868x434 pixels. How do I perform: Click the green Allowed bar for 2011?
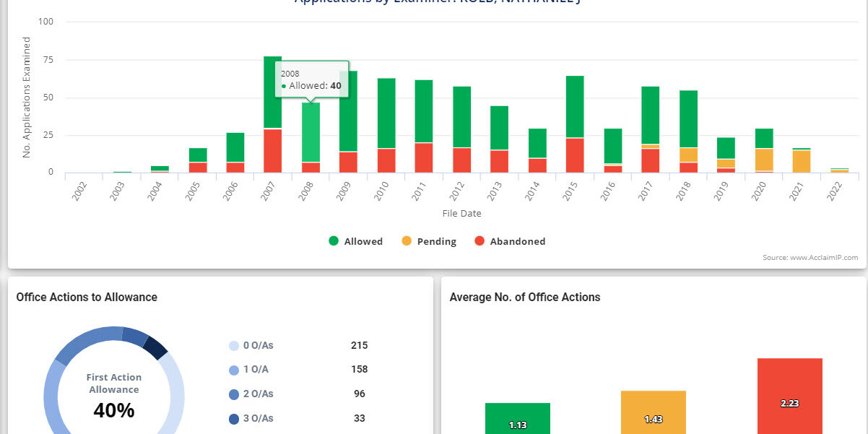pyautogui.click(x=424, y=111)
